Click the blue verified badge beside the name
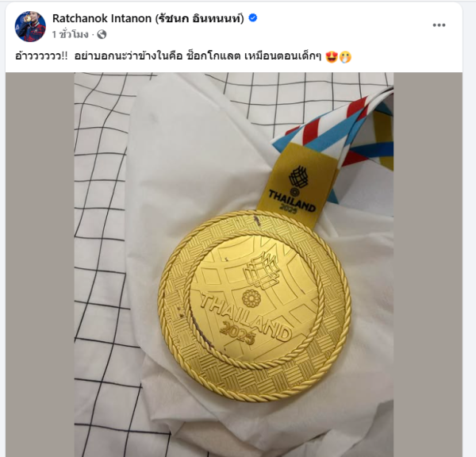This screenshot has height=457, width=476. coord(253,18)
